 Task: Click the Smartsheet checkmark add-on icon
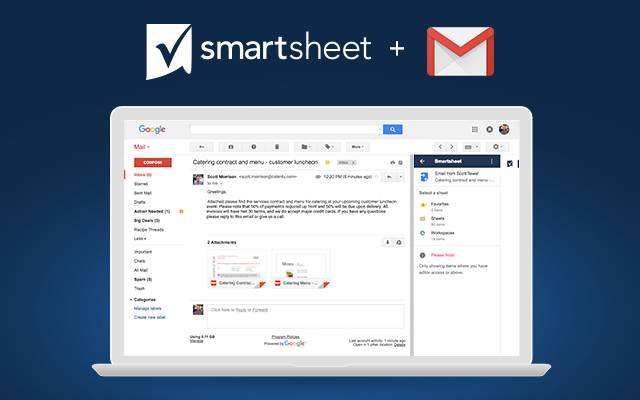pos(510,163)
